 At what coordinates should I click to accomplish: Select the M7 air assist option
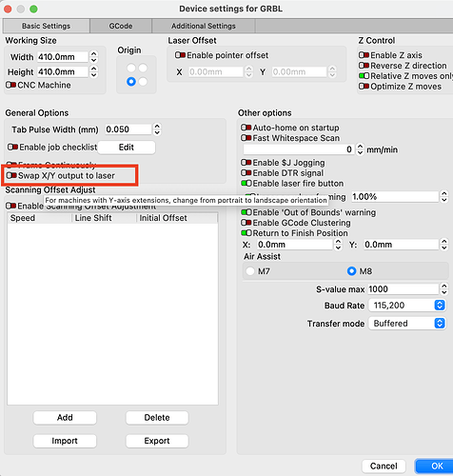point(250,271)
